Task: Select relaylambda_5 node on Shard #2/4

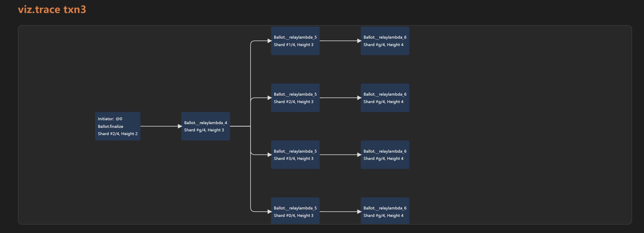Action: click(295, 98)
